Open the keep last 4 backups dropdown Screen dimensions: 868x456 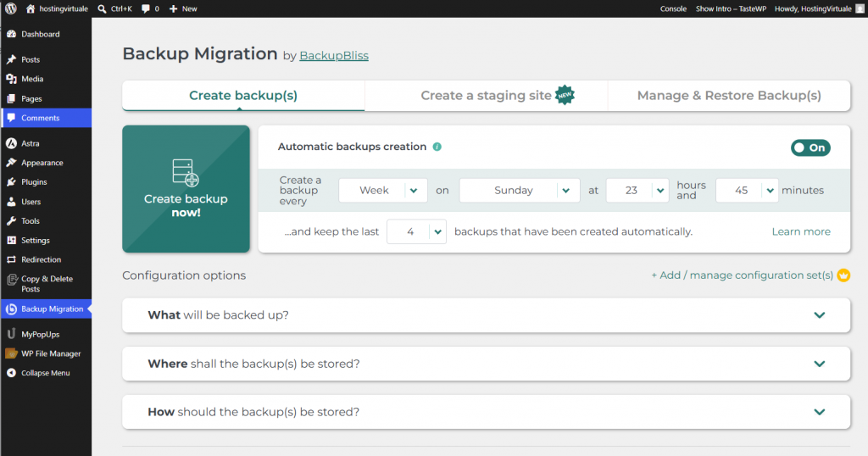pyautogui.click(x=416, y=232)
